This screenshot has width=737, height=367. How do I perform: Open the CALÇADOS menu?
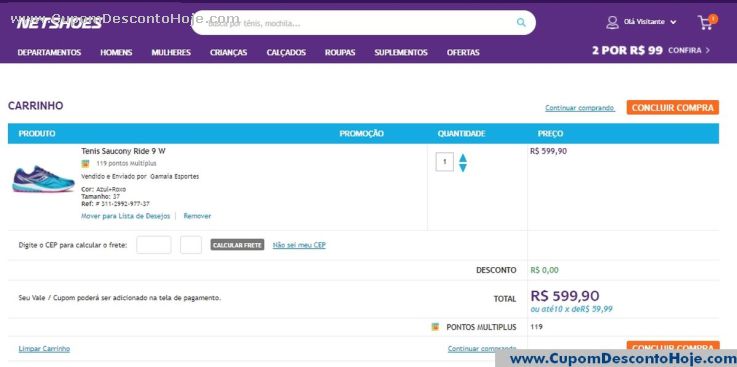click(286, 53)
